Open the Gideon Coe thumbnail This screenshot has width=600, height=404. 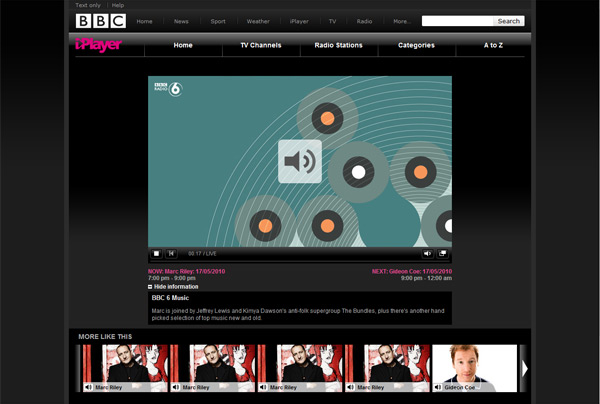pyautogui.click(x=474, y=368)
